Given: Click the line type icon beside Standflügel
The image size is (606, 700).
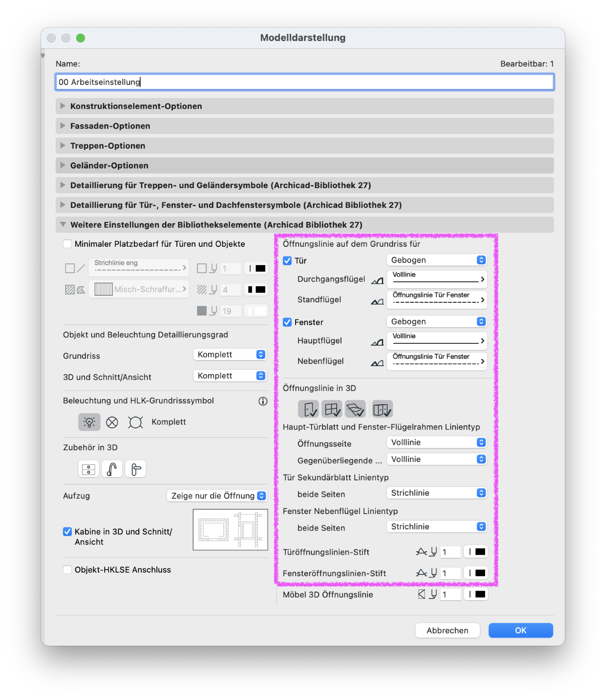Looking at the screenshot, I should pos(377,301).
